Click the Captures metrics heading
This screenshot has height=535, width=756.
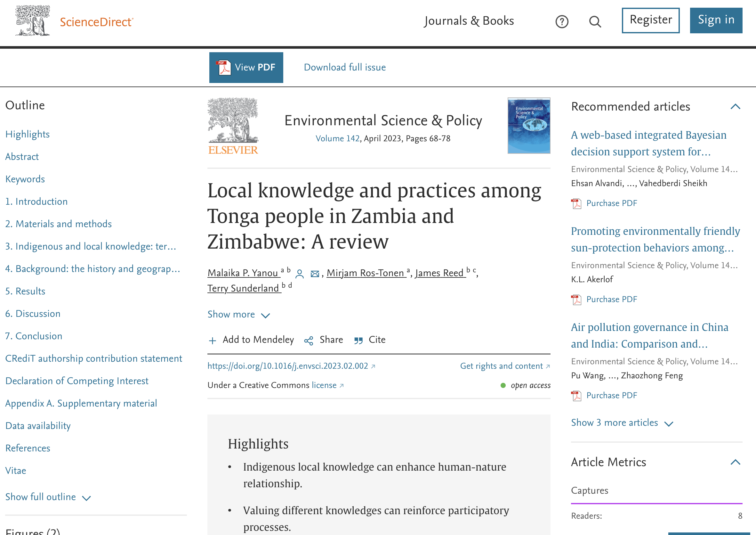[589, 490]
